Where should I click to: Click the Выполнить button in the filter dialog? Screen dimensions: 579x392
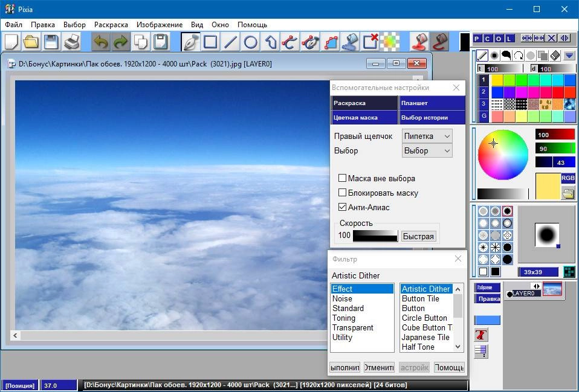point(345,367)
